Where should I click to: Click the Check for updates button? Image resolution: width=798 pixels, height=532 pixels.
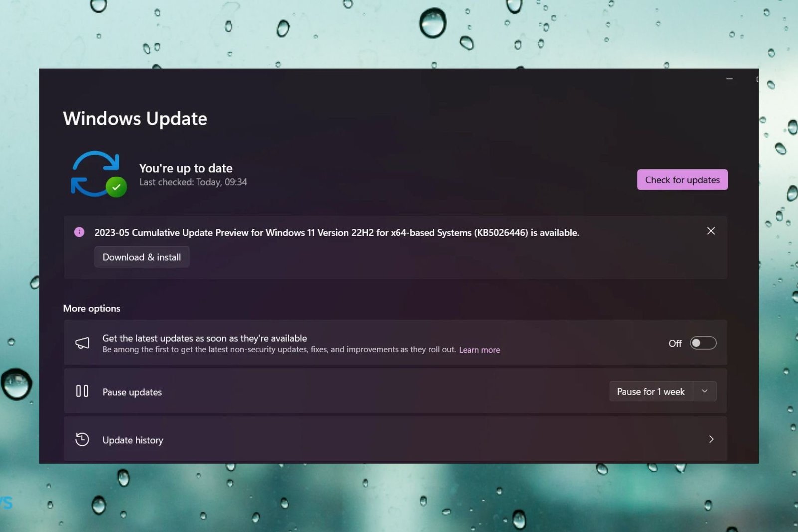[x=682, y=180]
